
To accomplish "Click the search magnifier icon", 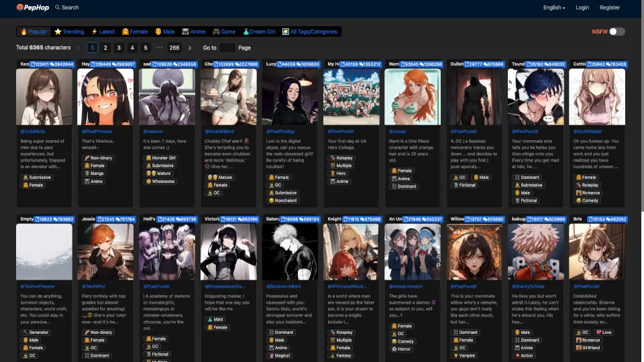I will pos(57,7).
